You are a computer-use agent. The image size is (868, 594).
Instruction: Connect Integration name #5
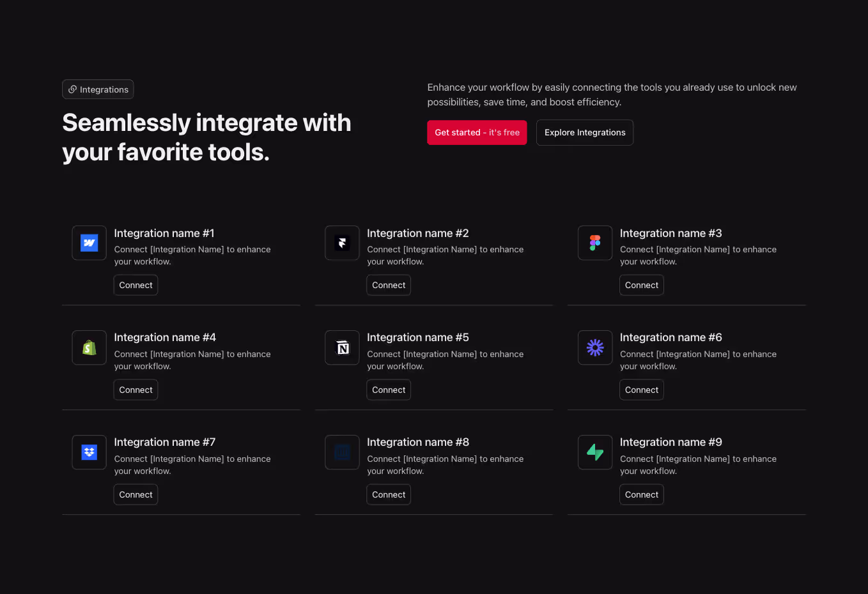389,390
